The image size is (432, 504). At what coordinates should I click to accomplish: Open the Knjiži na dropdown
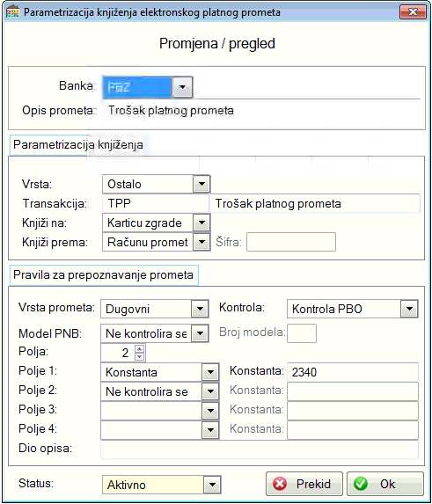coord(201,223)
